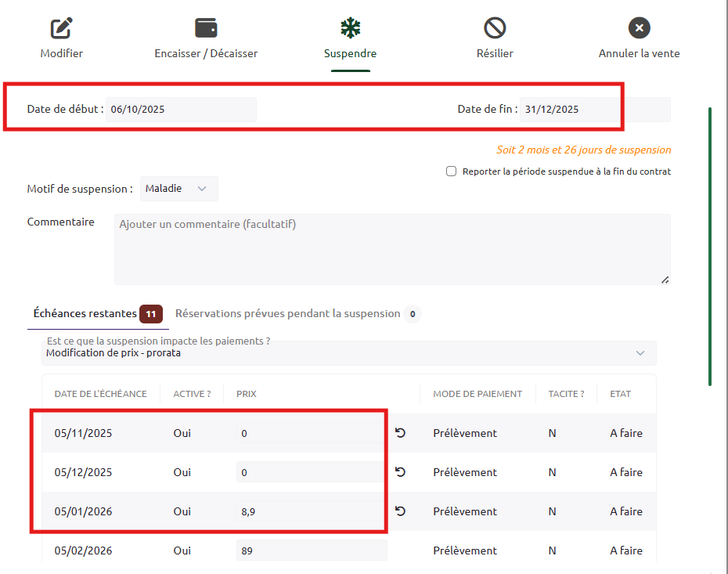Click Oui in the 05/11/2025 row
Image resolution: width=728 pixels, height=574 pixels.
(182, 433)
